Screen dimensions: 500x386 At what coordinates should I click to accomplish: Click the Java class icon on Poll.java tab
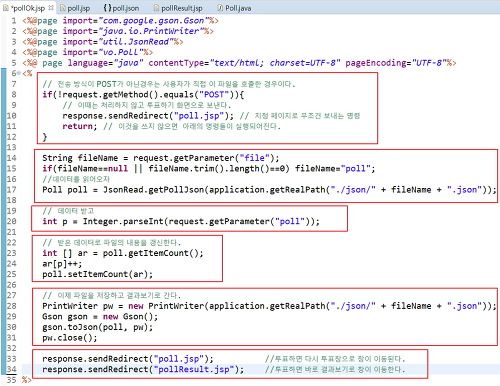(x=220, y=8)
